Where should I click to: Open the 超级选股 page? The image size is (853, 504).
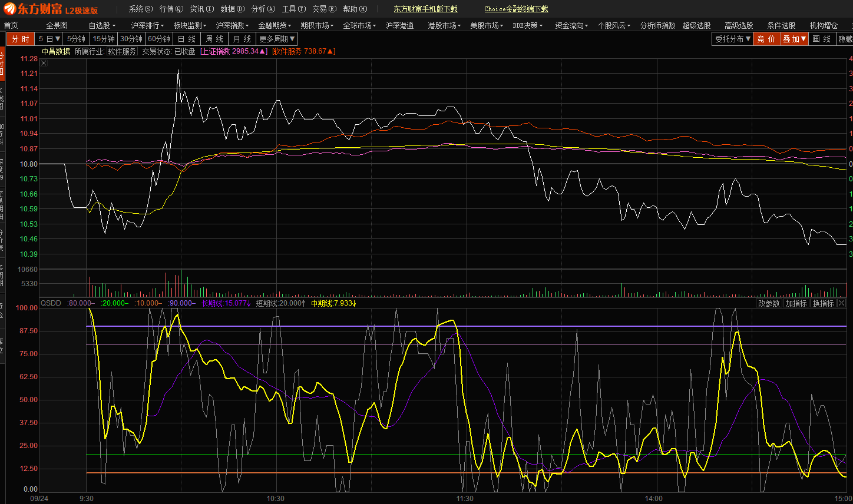[x=696, y=25]
